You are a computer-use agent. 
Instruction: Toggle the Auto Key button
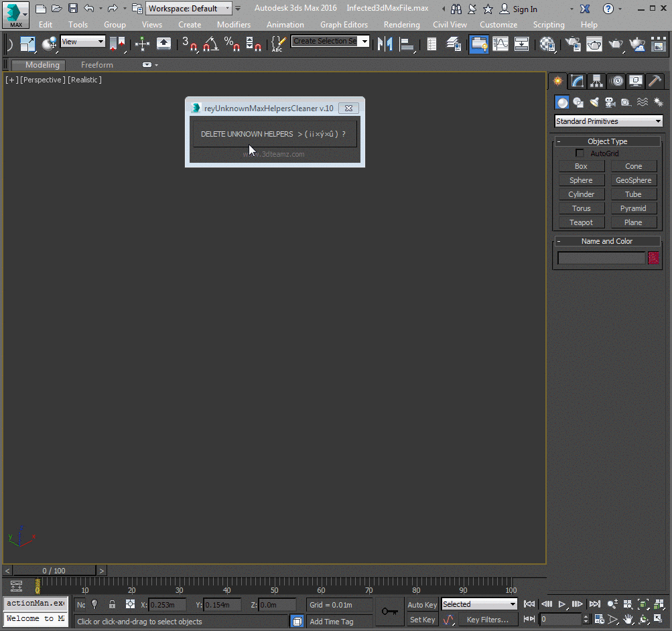(421, 604)
